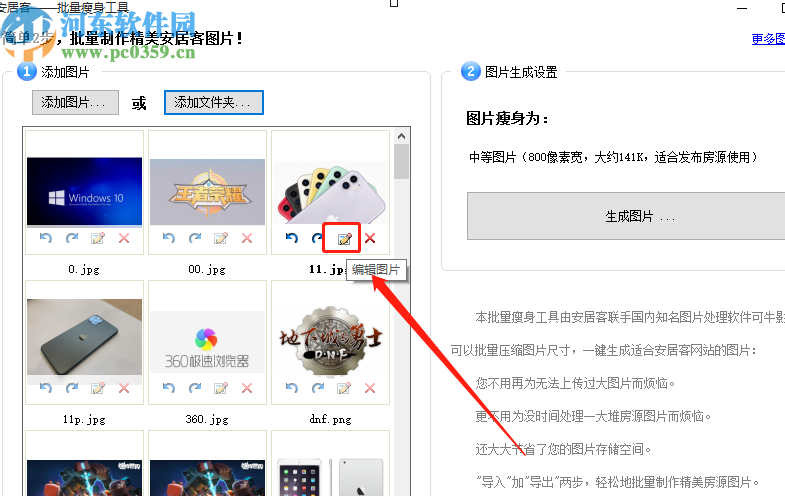Edit the dnf.png image
The width and height of the screenshot is (785, 496).
pyautogui.click(x=344, y=388)
